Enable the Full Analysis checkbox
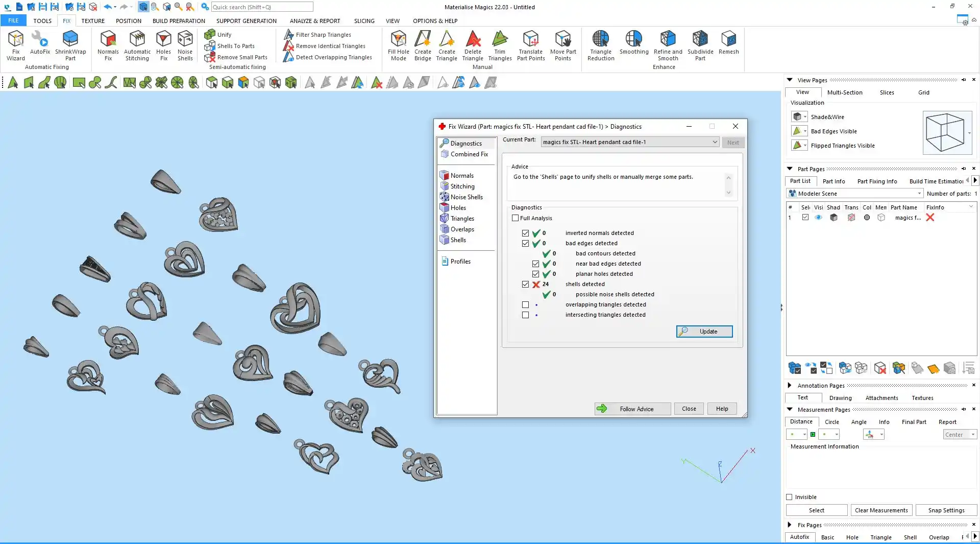The width and height of the screenshot is (980, 544). tap(516, 218)
